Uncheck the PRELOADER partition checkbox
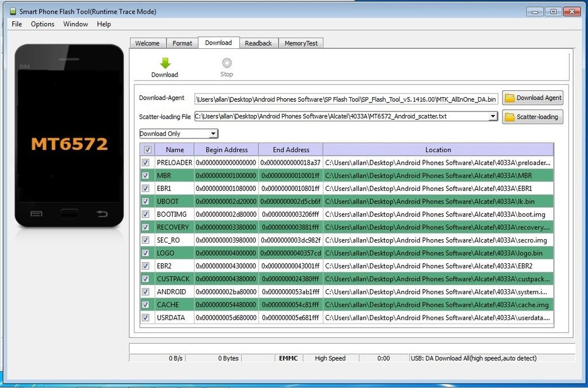This screenshot has height=388, width=588. click(145, 163)
